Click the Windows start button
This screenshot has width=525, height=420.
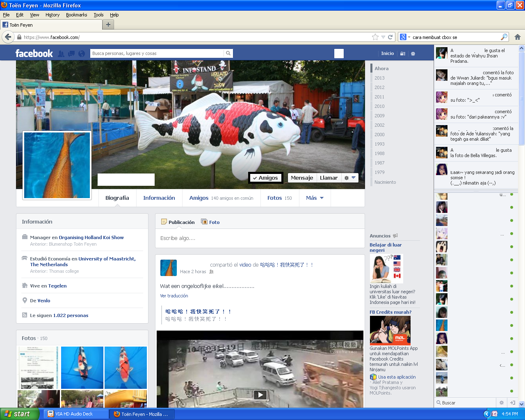20,414
